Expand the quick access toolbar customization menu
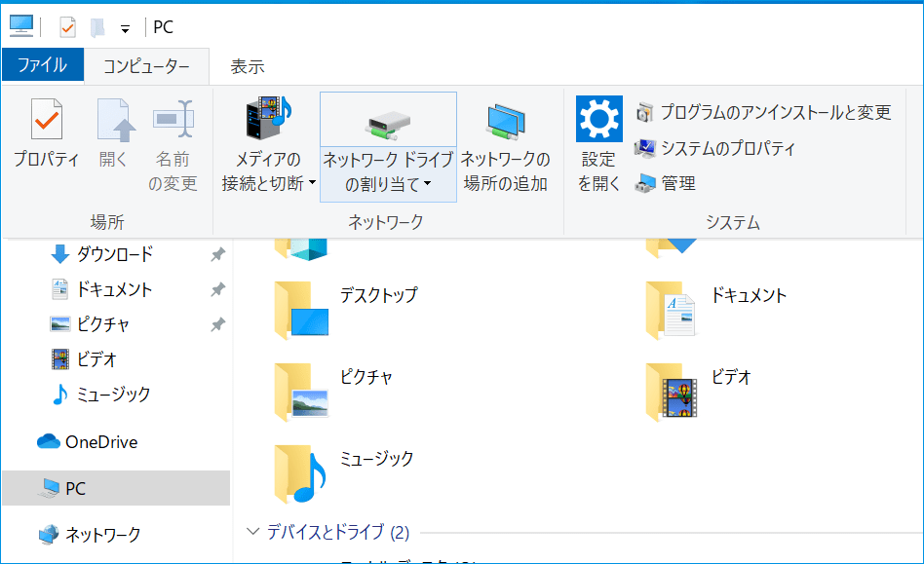924x564 pixels. point(125,26)
